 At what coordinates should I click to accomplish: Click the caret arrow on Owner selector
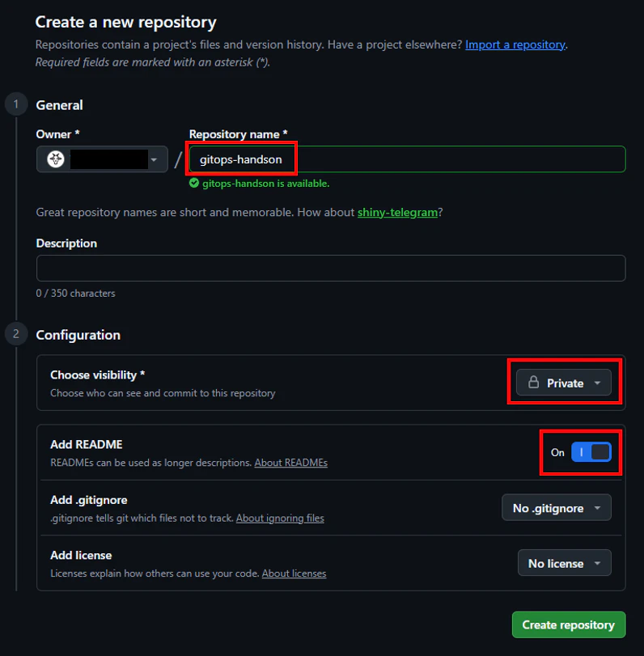(154, 160)
